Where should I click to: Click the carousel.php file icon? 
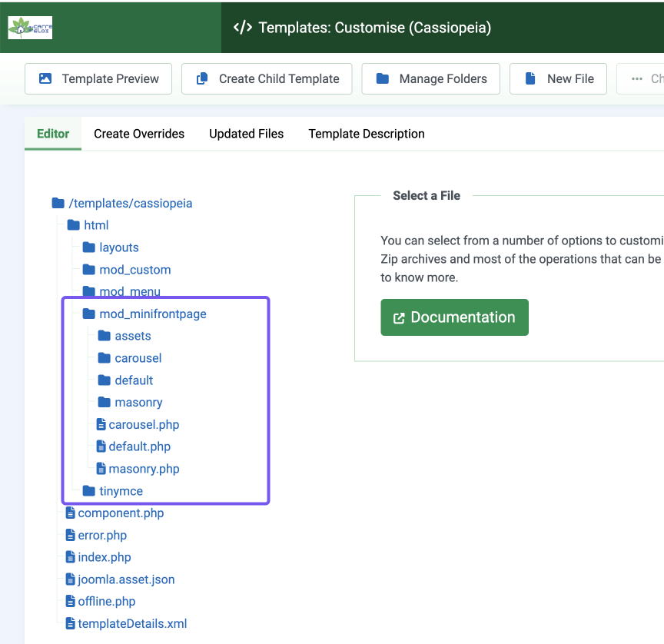click(101, 424)
